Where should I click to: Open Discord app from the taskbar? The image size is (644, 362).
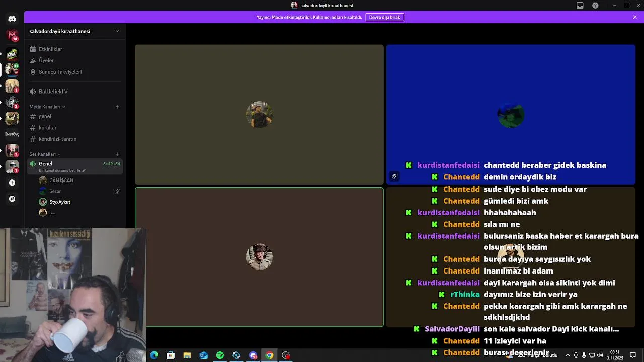pos(253,355)
